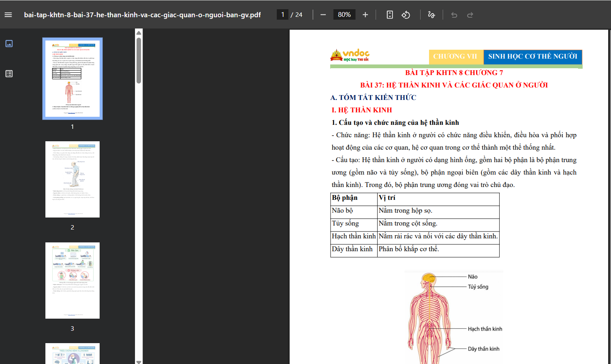Redo the annotation
Viewport: 611px width, 364px height.
[x=470, y=15]
